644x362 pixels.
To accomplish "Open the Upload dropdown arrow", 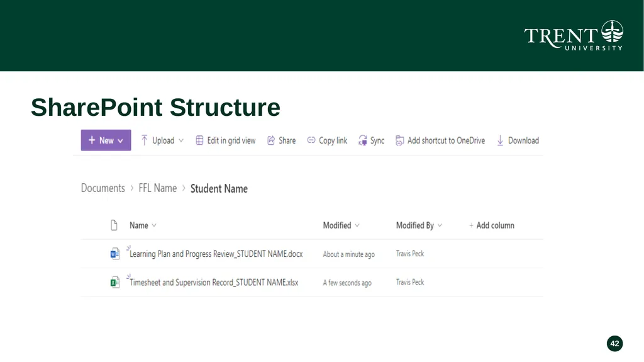I will point(181,140).
